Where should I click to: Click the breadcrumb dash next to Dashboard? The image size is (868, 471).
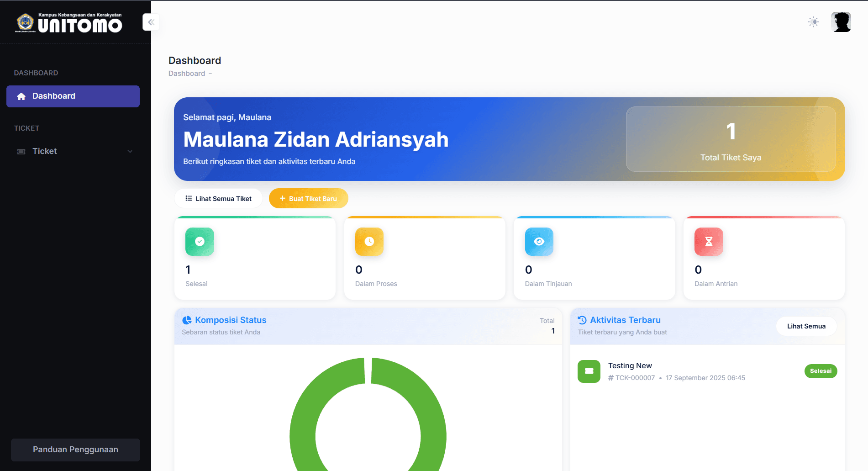210,74
